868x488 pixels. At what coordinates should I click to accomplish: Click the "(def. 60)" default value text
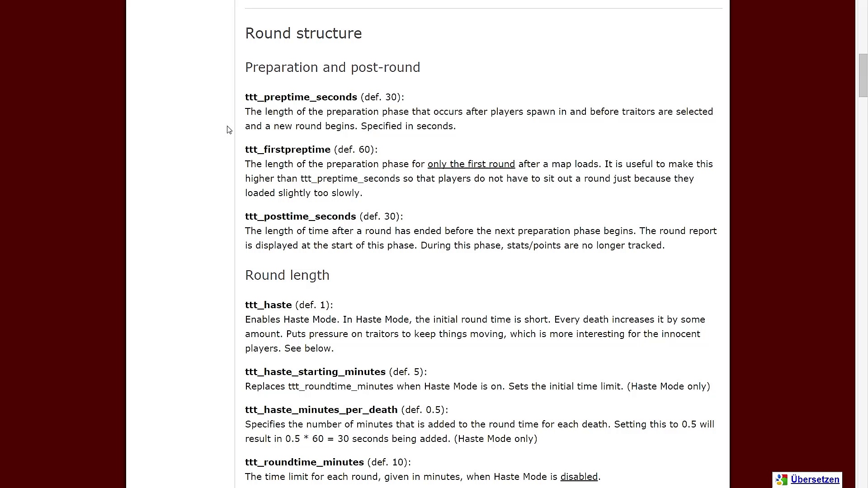tap(355, 150)
